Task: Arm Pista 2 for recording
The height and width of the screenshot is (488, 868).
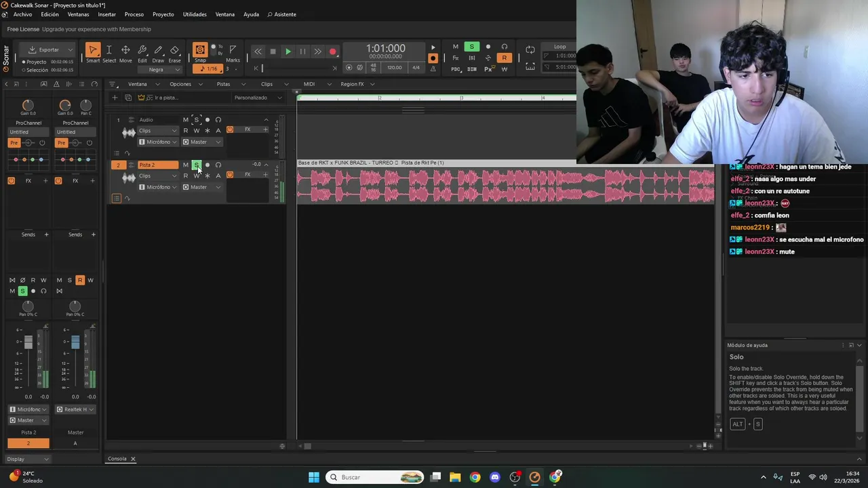Action: (x=208, y=165)
